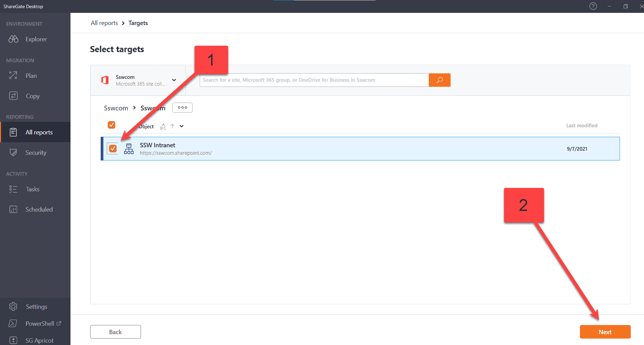Open the three-dot more options button

(182, 108)
